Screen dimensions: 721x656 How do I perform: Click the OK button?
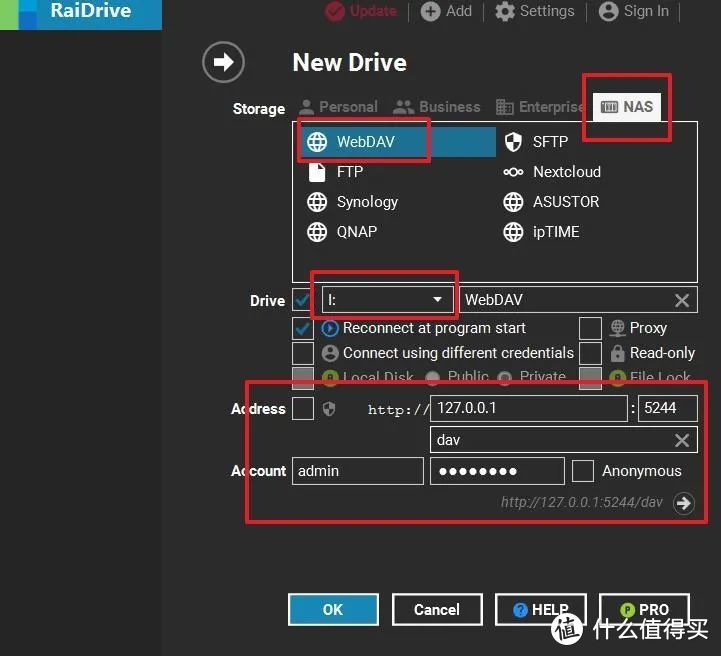333,610
